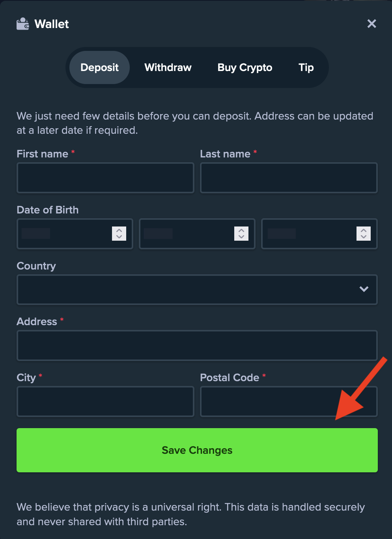392x539 pixels.
Task: Click the Postal Code input field
Action: [x=289, y=402]
